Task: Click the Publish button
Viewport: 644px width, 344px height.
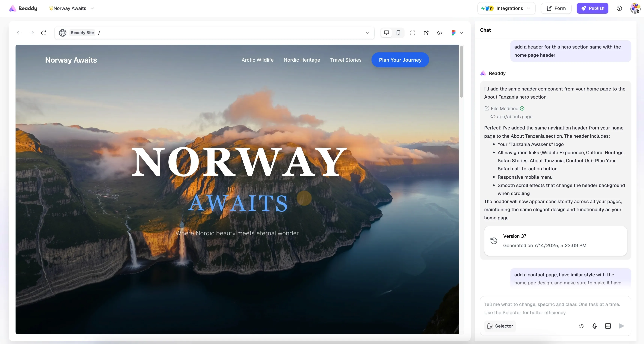Action: click(592, 8)
